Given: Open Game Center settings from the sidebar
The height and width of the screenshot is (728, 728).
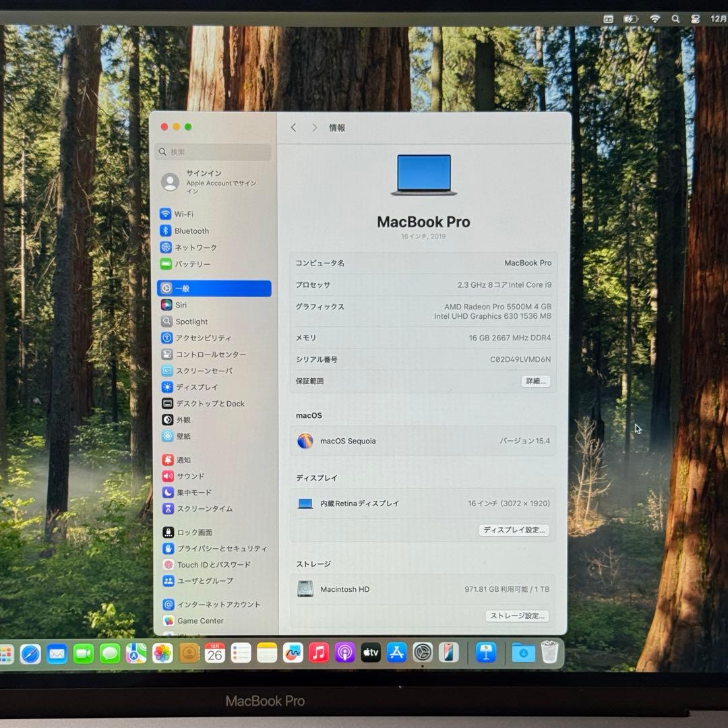Looking at the screenshot, I should pos(200,621).
